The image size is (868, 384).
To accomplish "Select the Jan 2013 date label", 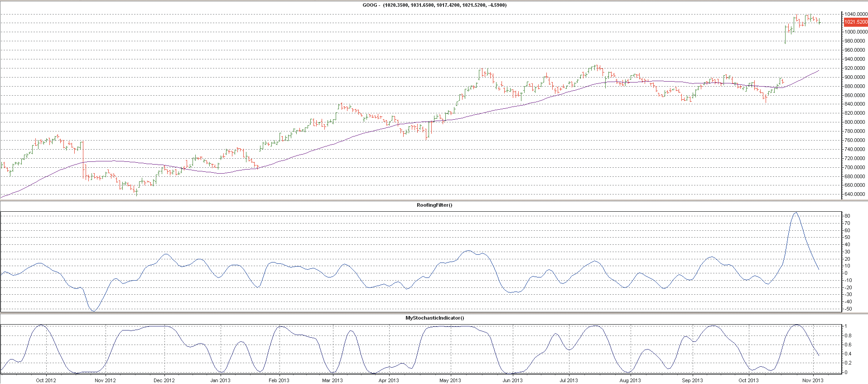I will [220, 380].
